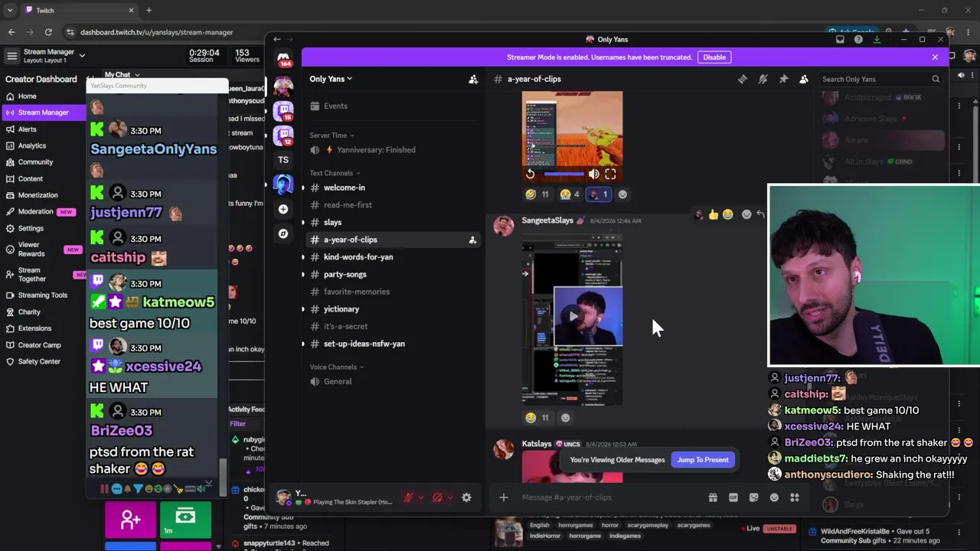980x551 pixels.
Task: Add a server with the plus icon
Action: tap(283, 209)
